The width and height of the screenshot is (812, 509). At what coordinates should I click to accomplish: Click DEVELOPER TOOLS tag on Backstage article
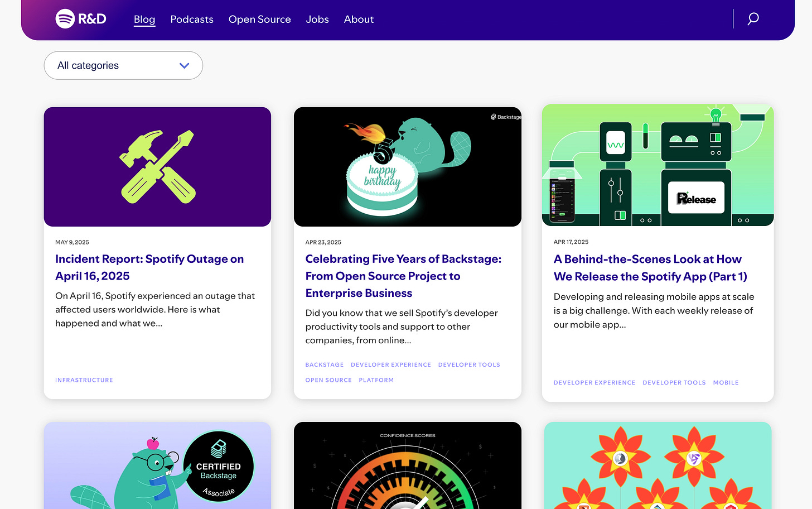pyautogui.click(x=469, y=365)
